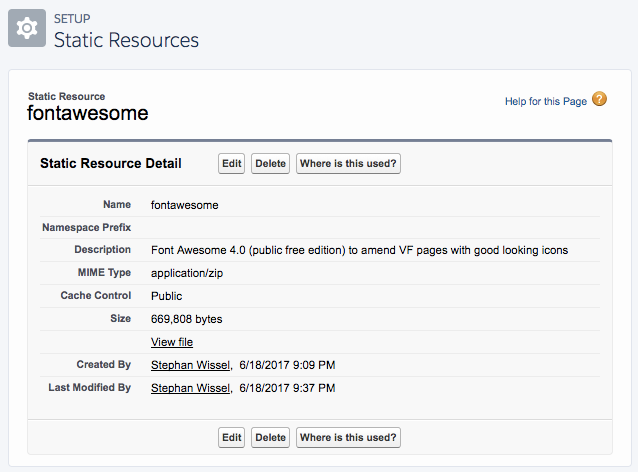Click the top Delete button

coord(271,164)
